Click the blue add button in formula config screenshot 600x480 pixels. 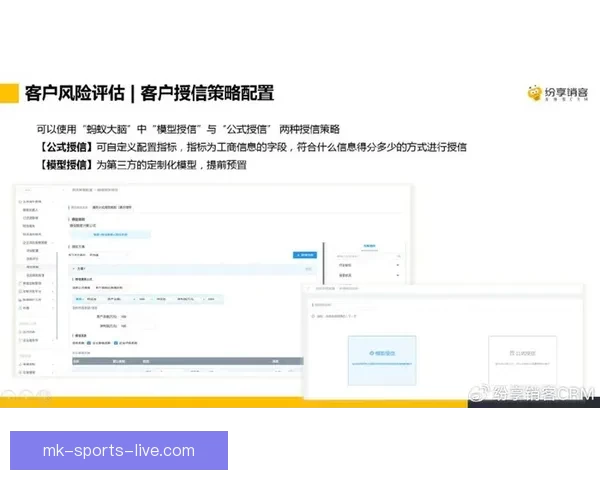[x=305, y=255]
